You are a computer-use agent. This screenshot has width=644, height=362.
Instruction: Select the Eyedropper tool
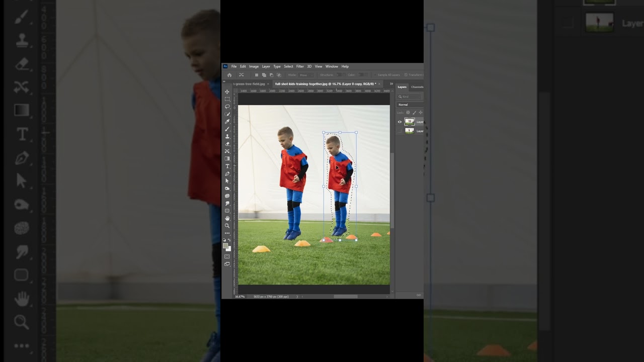(x=227, y=122)
